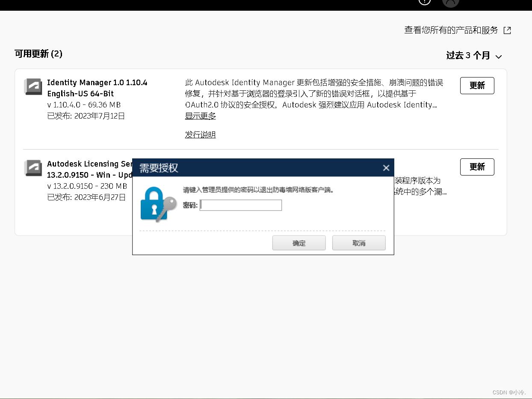The width and height of the screenshot is (532, 399).
Task: Close the 需要授权 dialog with X
Action: tap(386, 168)
